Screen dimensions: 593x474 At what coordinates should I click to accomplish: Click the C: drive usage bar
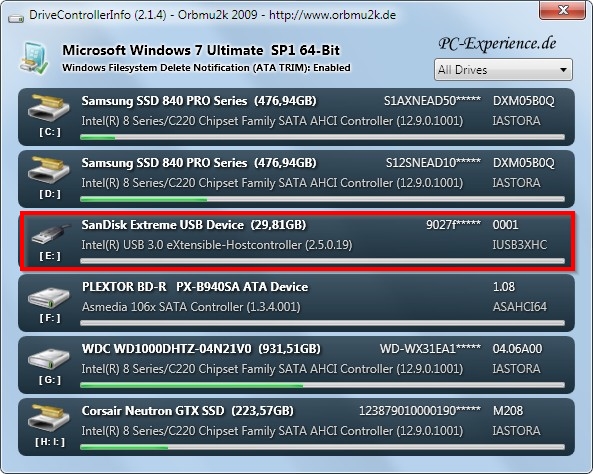tap(323, 137)
